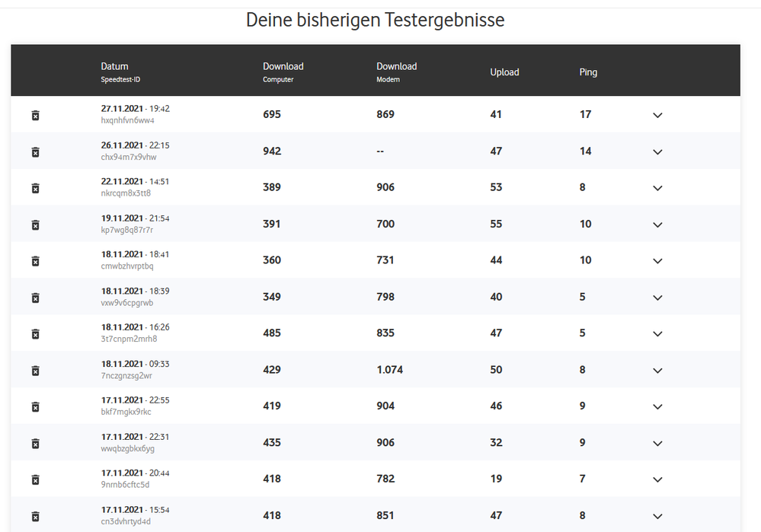Expand the row with ping 5 at 18:39
This screenshot has width=761, height=532.
(x=658, y=298)
